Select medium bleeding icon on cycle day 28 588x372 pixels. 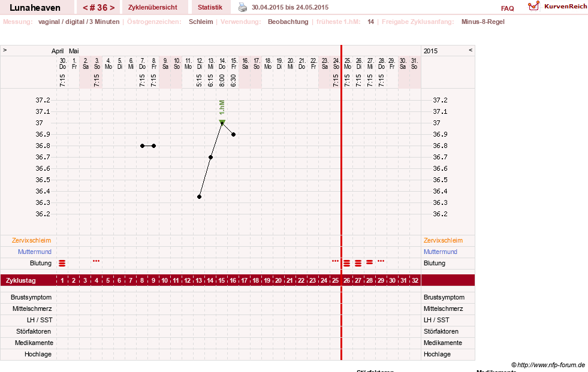[369, 262]
